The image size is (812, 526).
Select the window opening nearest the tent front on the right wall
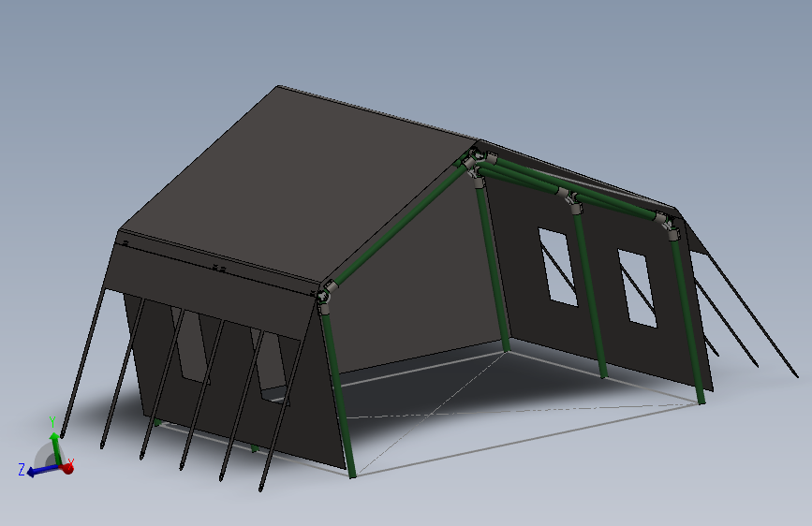coord(638,288)
